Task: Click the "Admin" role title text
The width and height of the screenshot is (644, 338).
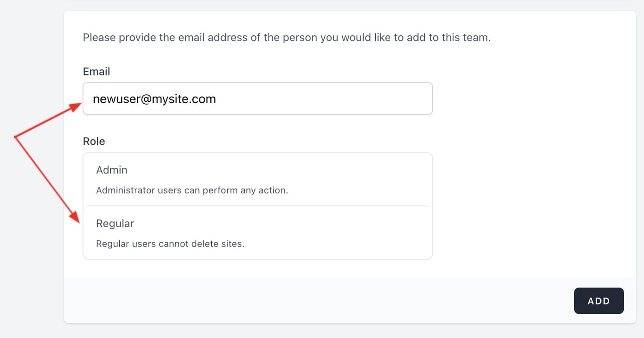Action: (112, 170)
